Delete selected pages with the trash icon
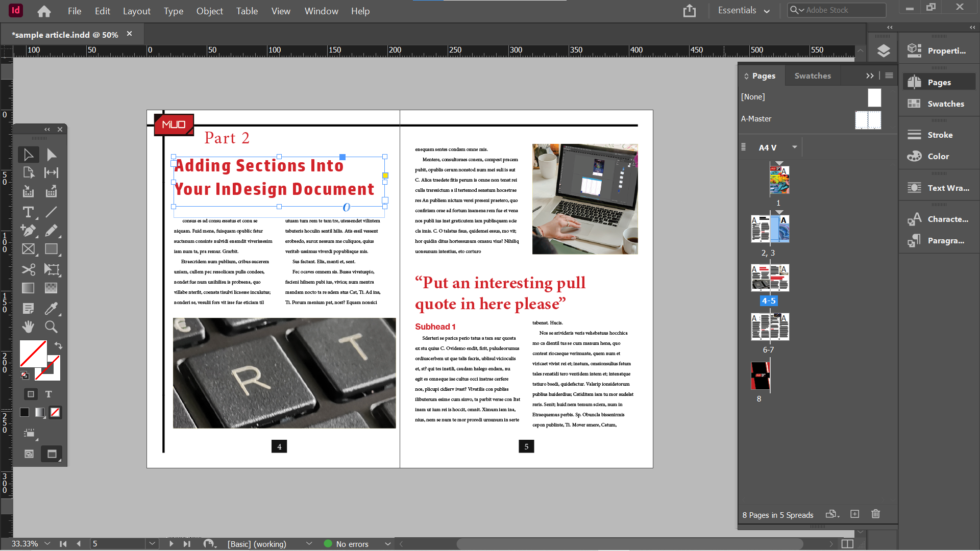 (x=875, y=514)
